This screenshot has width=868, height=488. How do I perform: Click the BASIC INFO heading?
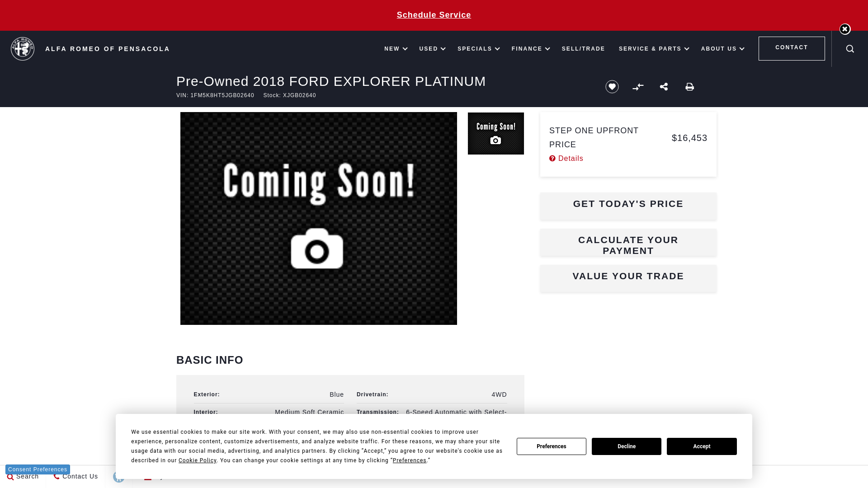point(210,360)
